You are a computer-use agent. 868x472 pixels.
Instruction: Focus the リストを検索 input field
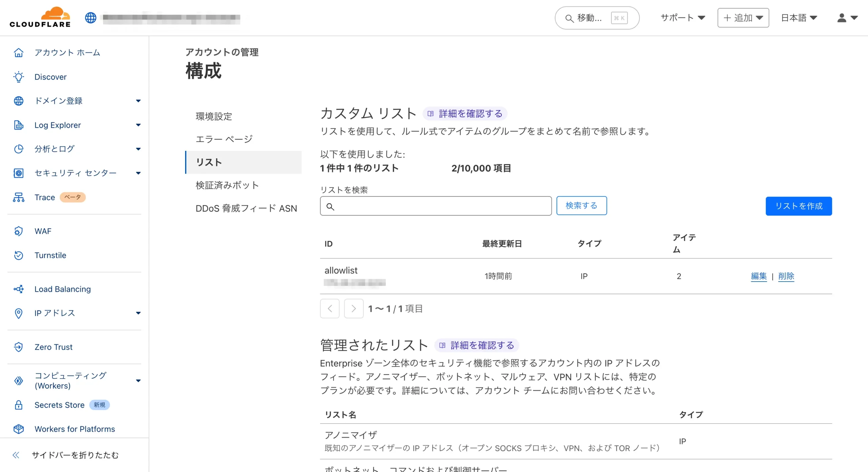tap(441, 206)
